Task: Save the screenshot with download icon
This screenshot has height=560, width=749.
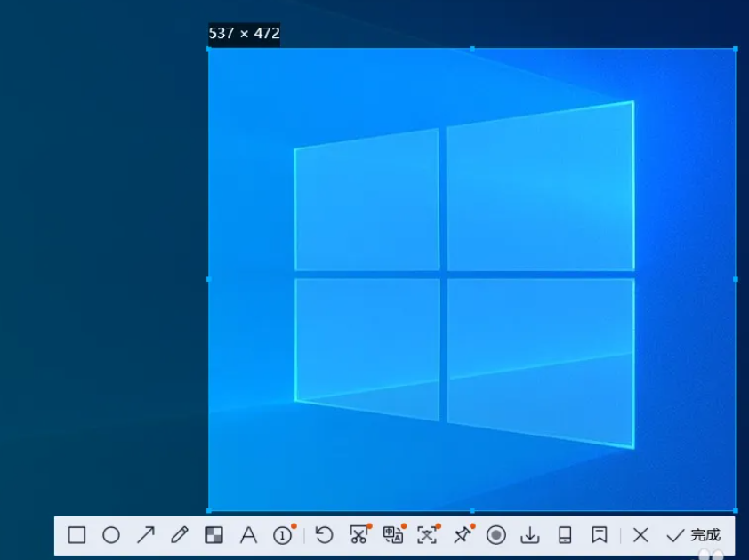Action: 530,535
